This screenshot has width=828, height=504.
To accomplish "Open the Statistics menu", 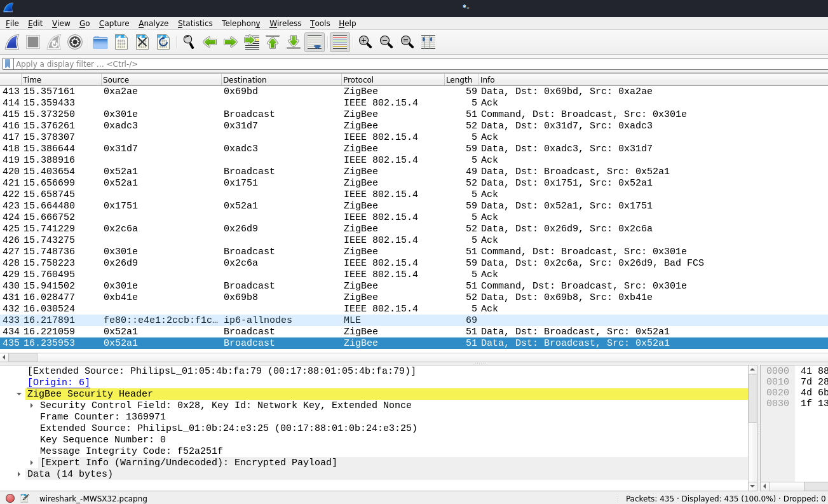I will [195, 24].
